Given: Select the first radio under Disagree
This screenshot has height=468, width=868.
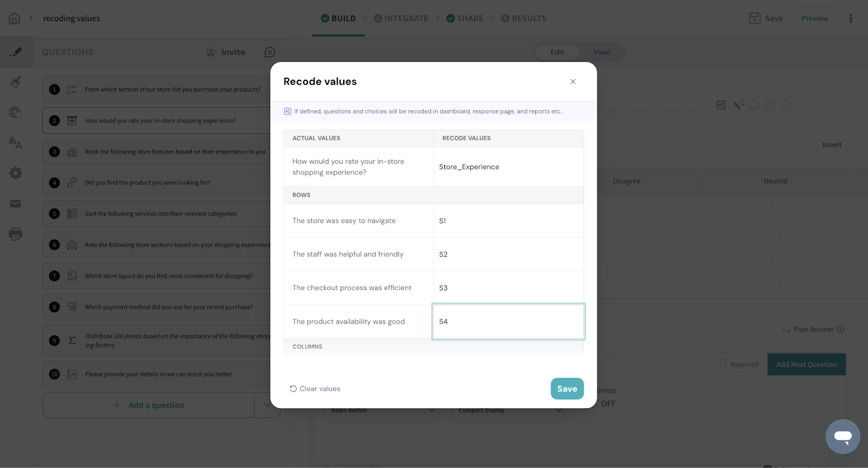Looking at the screenshot, I should click(627, 207).
